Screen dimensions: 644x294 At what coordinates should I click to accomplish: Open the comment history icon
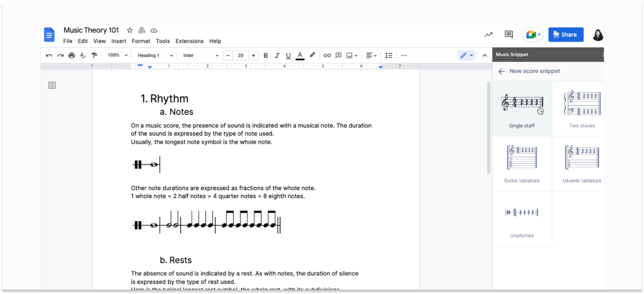point(509,34)
